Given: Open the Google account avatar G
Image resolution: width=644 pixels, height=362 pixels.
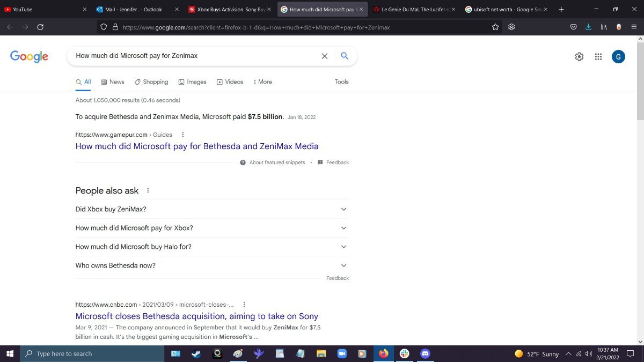Looking at the screenshot, I should click(618, 56).
